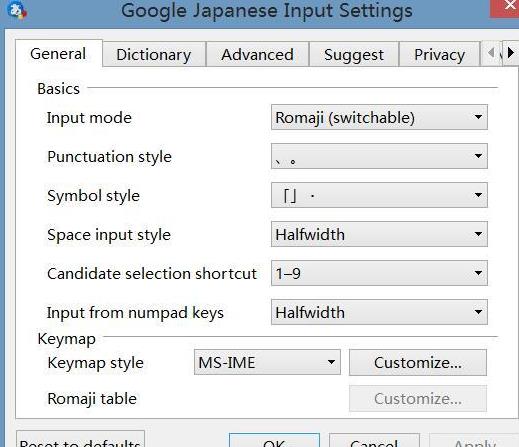
Task: Click the Input from numpad keys label
Action: (x=135, y=313)
